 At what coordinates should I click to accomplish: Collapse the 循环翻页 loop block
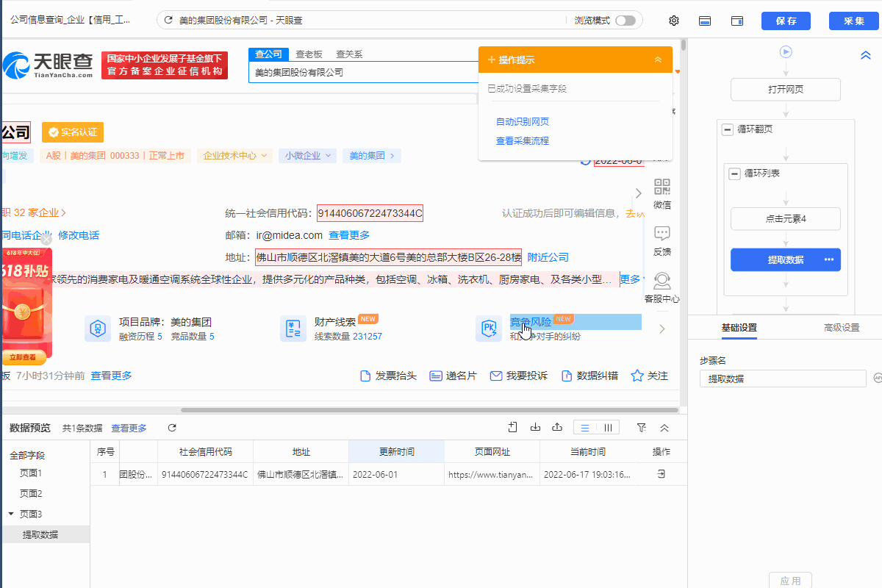pyautogui.click(x=728, y=129)
